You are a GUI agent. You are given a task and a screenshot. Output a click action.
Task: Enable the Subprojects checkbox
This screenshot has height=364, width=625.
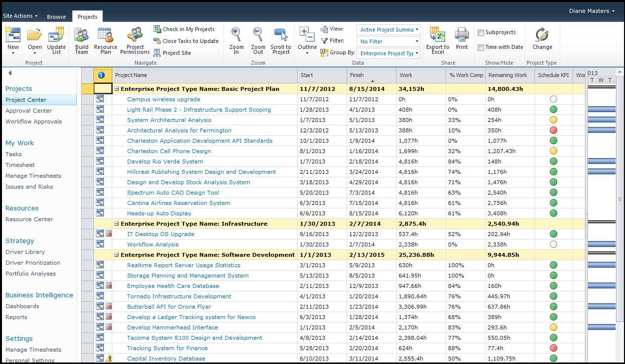click(481, 33)
